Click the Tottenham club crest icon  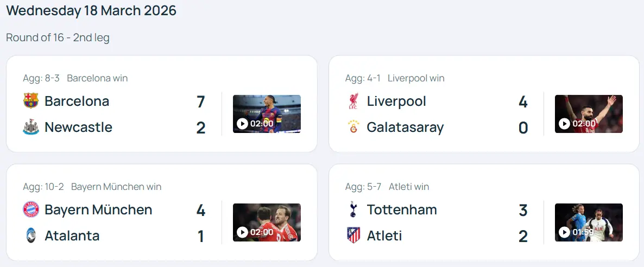point(353,209)
